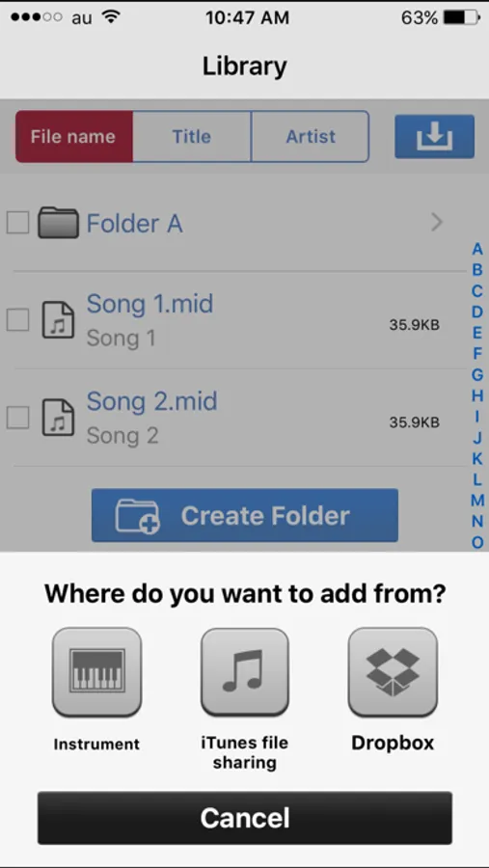The width and height of the screenshot is (489, 868).
Task: Expand Folder A with the chevron arrow
Action: tap(437, 223)
